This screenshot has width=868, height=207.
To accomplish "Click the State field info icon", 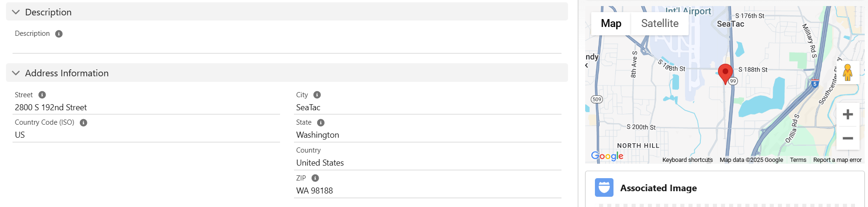I will [x=321, y=123].
